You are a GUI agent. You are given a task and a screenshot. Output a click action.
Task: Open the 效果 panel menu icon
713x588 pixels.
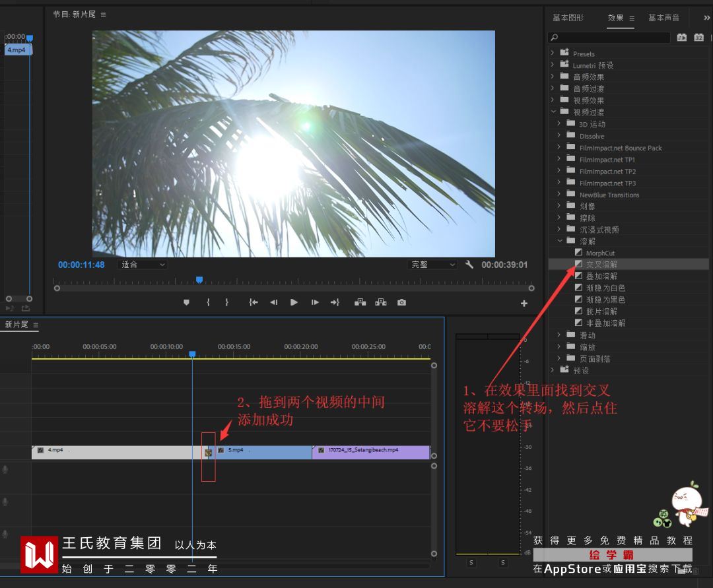(632, 18)
